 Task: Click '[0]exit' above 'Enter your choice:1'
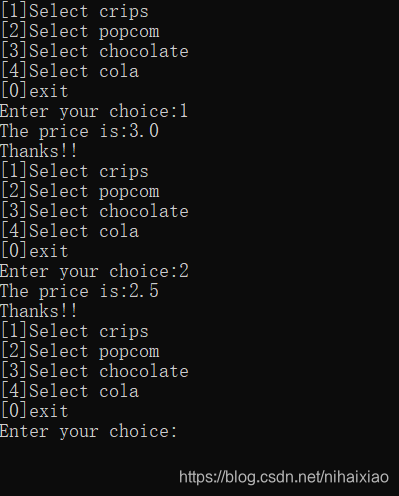point(35,92)
